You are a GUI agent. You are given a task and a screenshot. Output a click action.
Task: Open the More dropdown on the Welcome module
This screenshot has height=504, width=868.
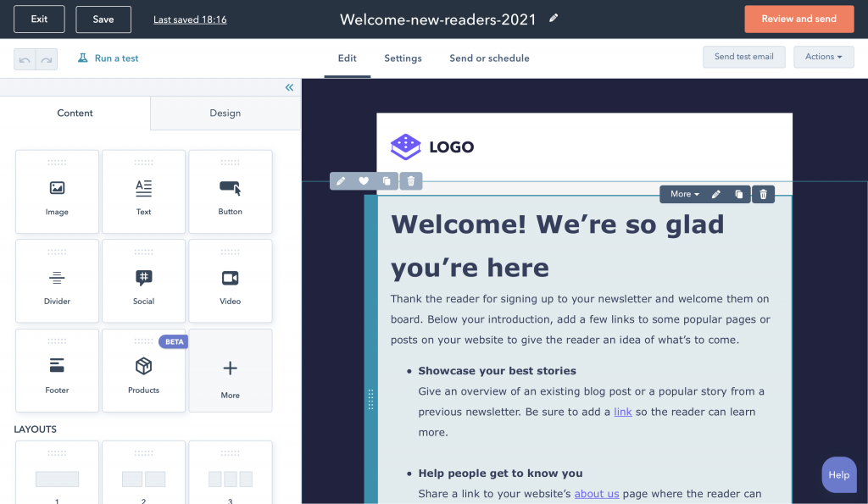point(682,194)
